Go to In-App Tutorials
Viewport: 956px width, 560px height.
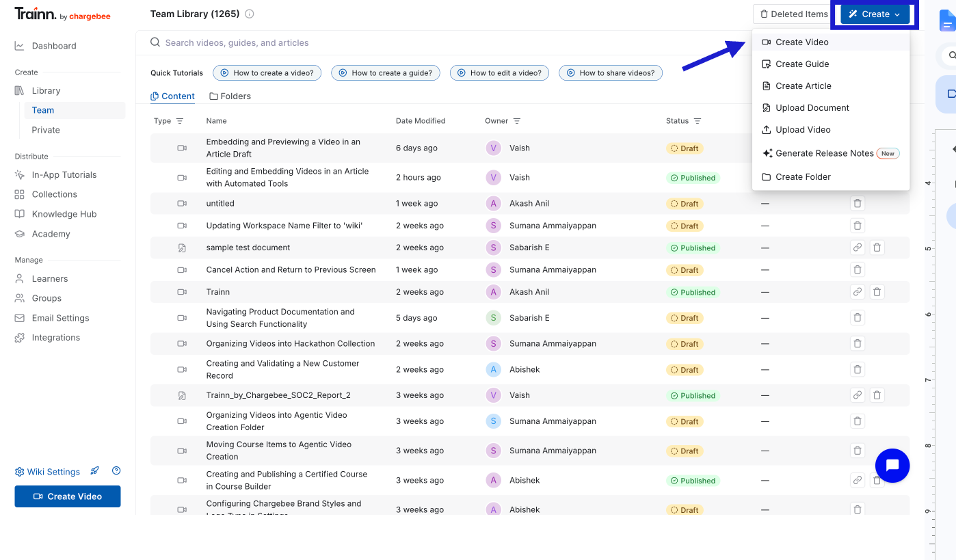[x=64, y=174]
